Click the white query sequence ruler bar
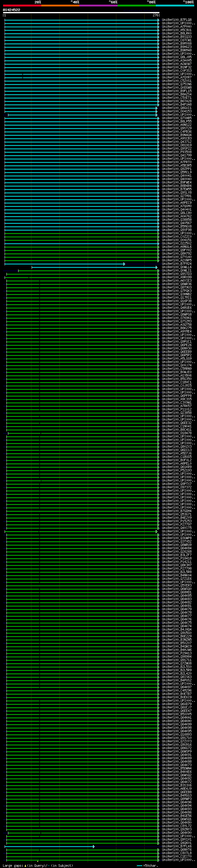This screenshot has width=197, height=868. coord(81,12)
